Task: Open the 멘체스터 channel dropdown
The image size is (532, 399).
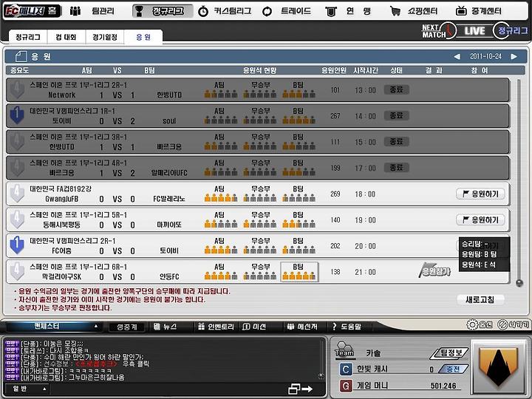Action: 52,326
